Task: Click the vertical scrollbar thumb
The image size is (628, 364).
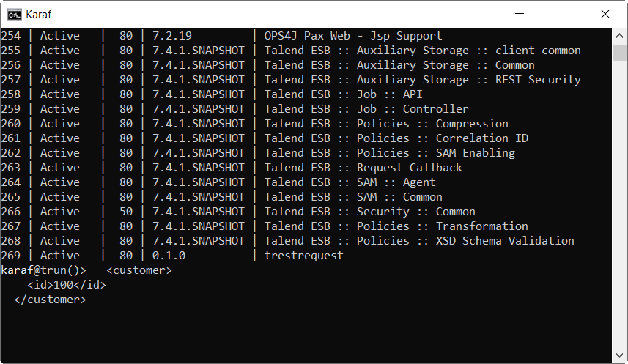Action: (619, 53)
